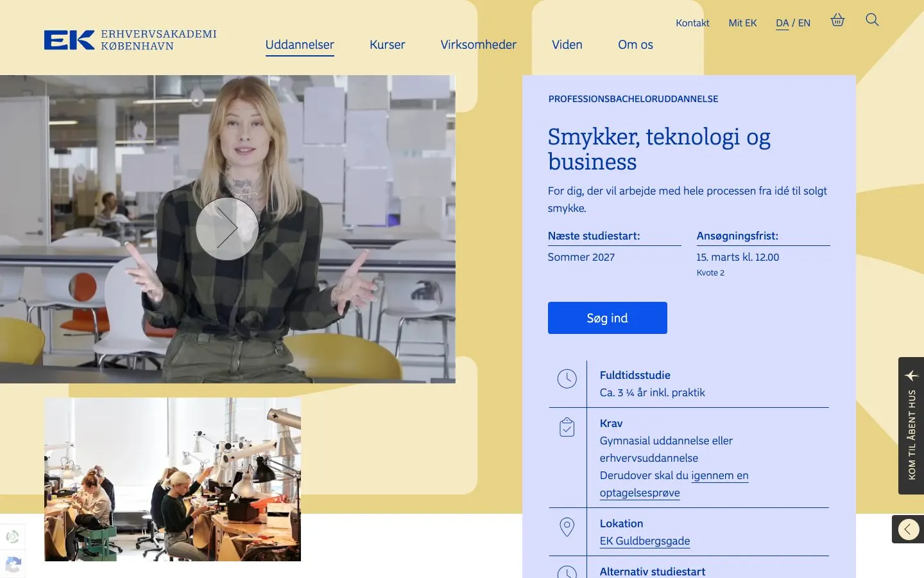
Task: Click the clipboard icon beside Krav
Action: 567,427
